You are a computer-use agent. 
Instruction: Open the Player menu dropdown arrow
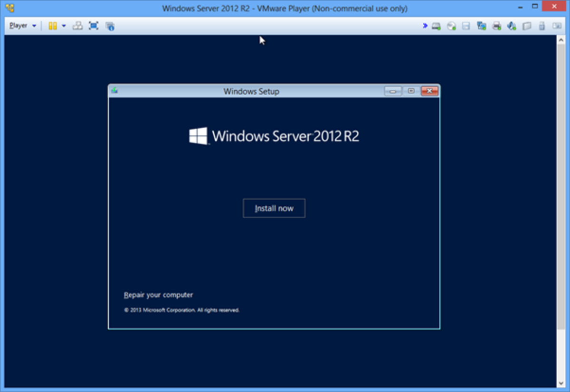pyautogui.click(x=35, y=26)
